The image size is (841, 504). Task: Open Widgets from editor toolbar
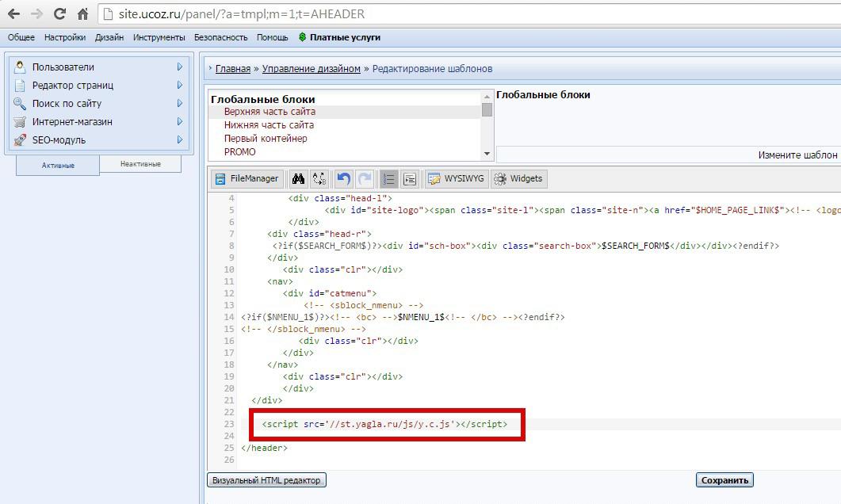(518, 178)
